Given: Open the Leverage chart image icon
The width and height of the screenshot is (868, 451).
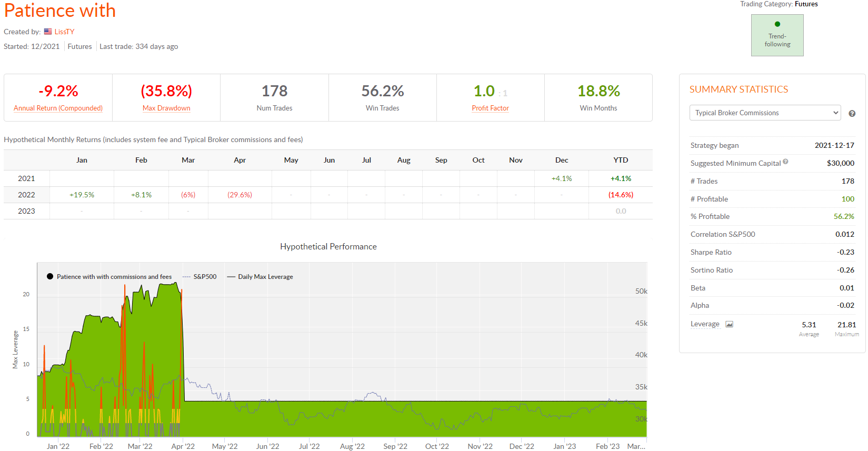Looking at the screenshot, I should point(729,324).
